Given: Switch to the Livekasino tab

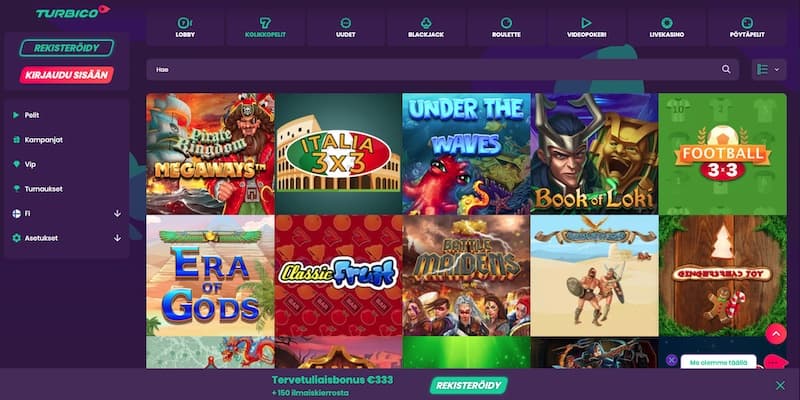Looking at the screenshot, I should click(667, 27).
